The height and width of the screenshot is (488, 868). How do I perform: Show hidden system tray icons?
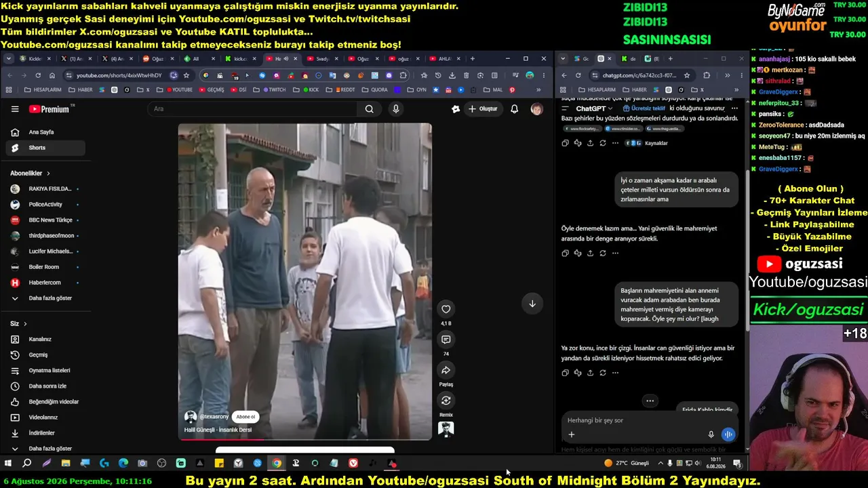pos(660,464)
